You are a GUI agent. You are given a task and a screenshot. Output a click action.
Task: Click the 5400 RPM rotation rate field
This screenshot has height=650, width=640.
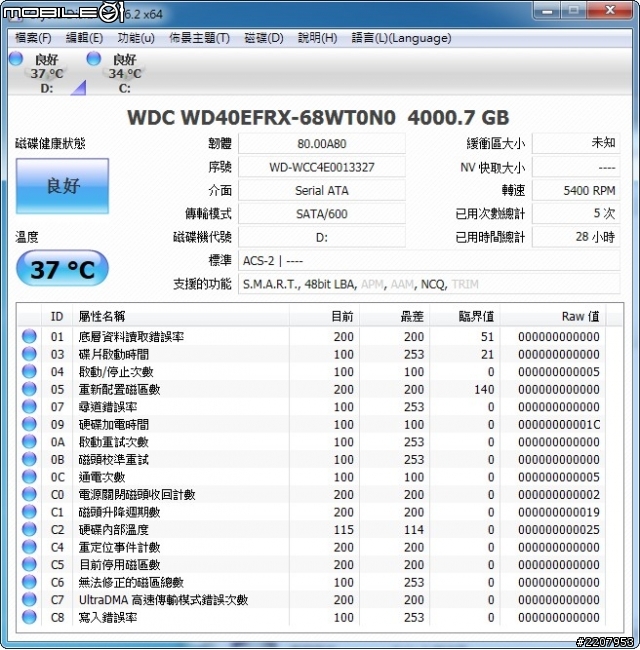[x=576, y=190]
